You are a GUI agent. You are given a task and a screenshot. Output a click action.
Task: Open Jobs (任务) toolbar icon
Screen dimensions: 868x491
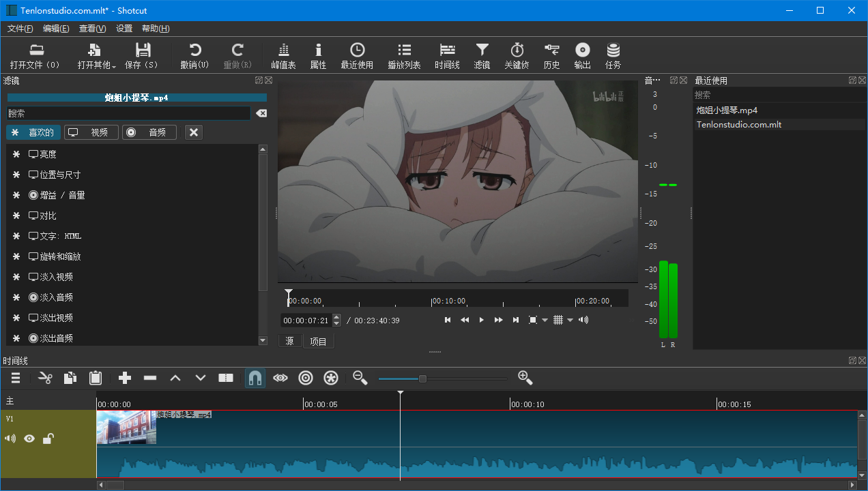click(613, 50)
